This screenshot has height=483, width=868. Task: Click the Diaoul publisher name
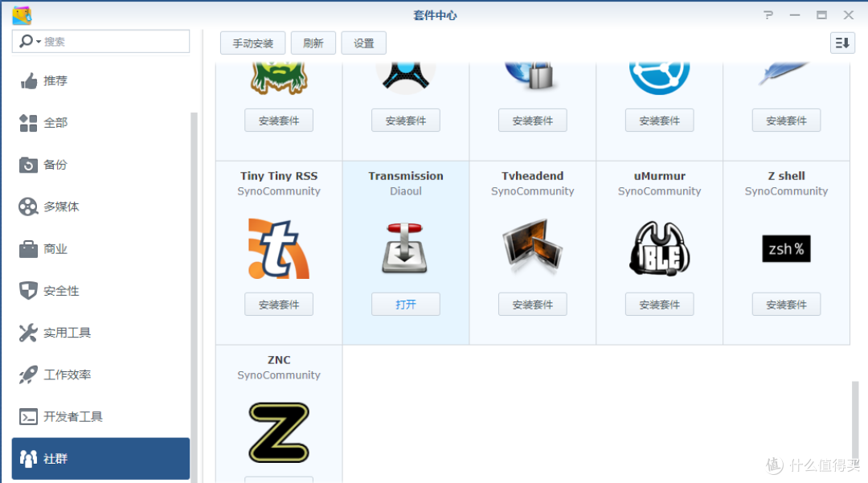point(406,191)
